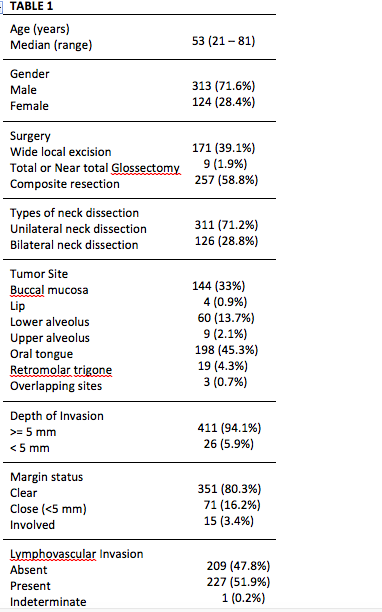Click the Involved value 15 (3.4%)
The height and width of the screenshot is (612, 382).
point(229,521)
